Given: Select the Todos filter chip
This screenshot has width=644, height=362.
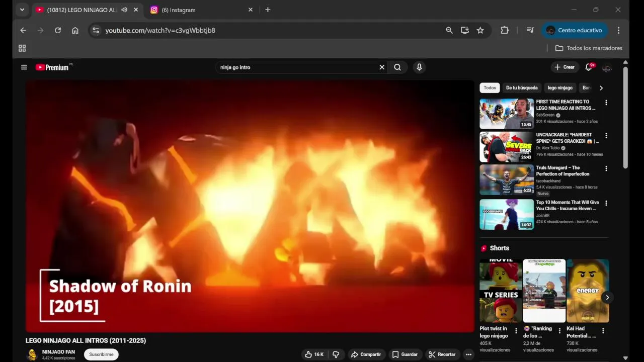Looking at the screenshot, I should tap(490, 88).
